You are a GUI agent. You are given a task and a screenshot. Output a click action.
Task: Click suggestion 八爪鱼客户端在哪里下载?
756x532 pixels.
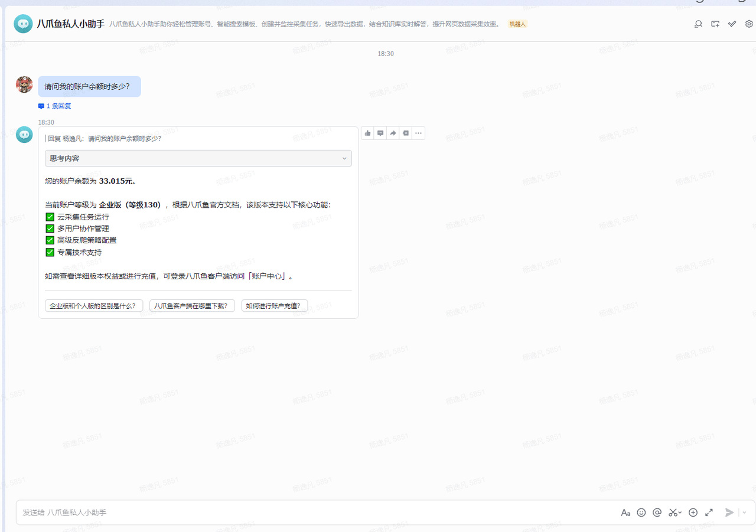[193, 306]
